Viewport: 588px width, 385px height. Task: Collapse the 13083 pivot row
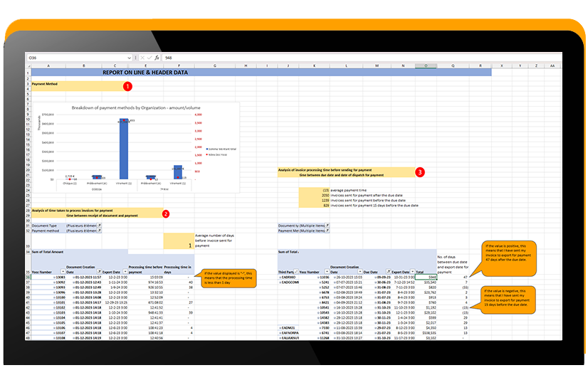point(54,278)
